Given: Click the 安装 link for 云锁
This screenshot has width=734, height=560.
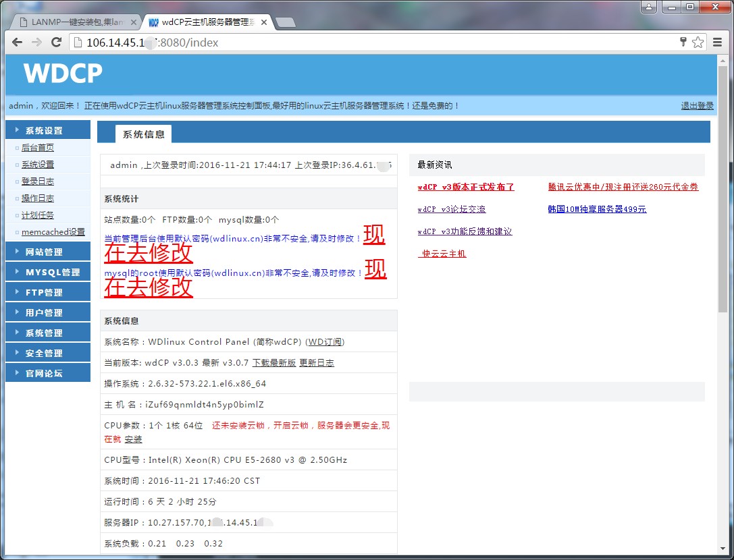Looking at the screenshot, I should [133, 439].
